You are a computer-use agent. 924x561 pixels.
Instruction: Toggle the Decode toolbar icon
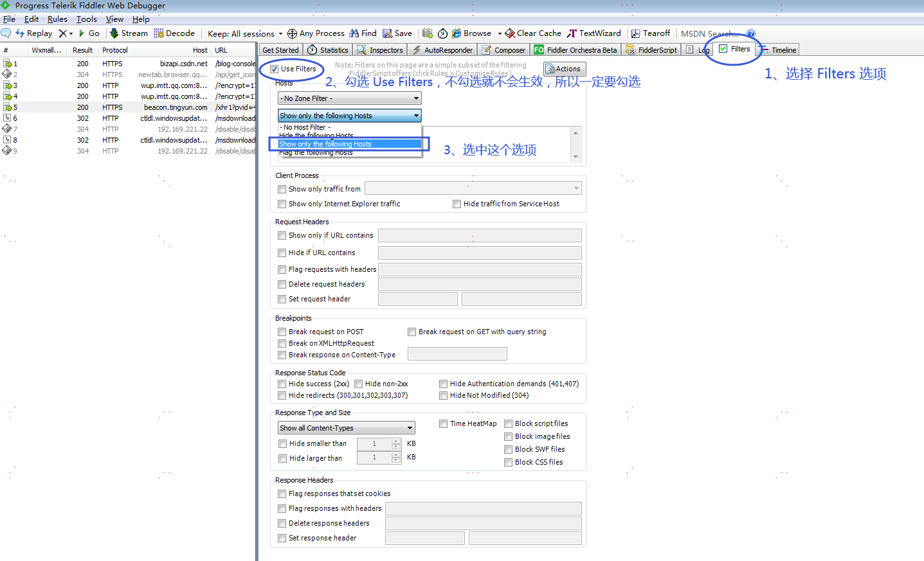click(174, 33)
